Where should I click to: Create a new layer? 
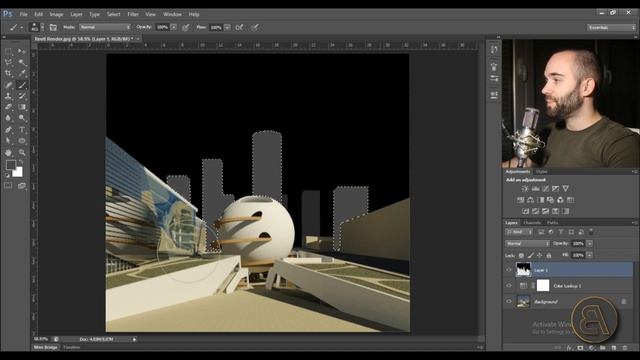pos(614,348)
